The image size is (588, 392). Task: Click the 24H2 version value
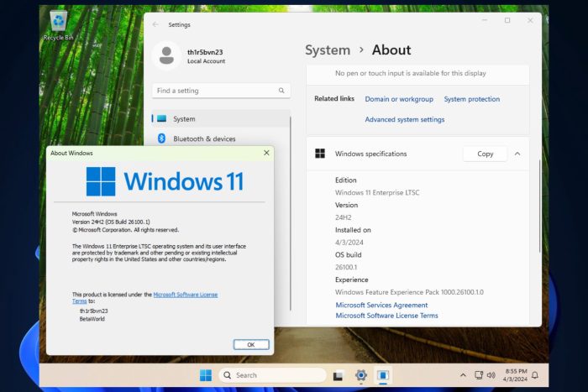click(343, 217)
